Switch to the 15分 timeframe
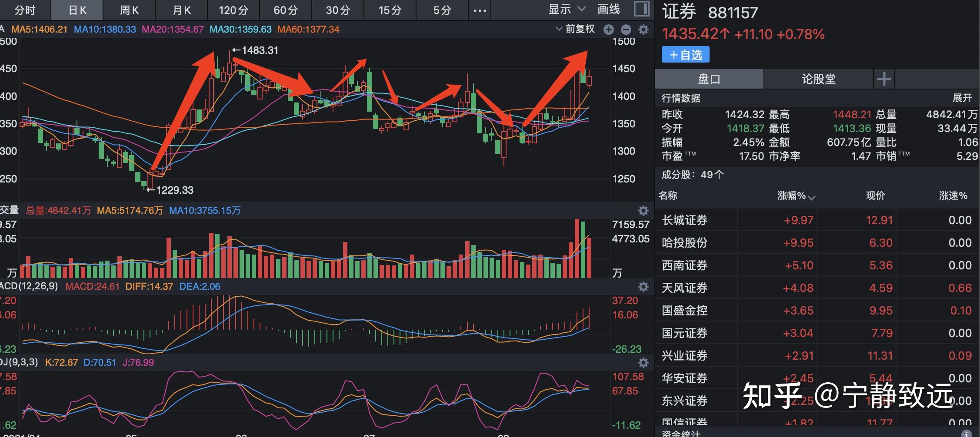This screenshot has width=980, height=437. (x=390, y=10)
